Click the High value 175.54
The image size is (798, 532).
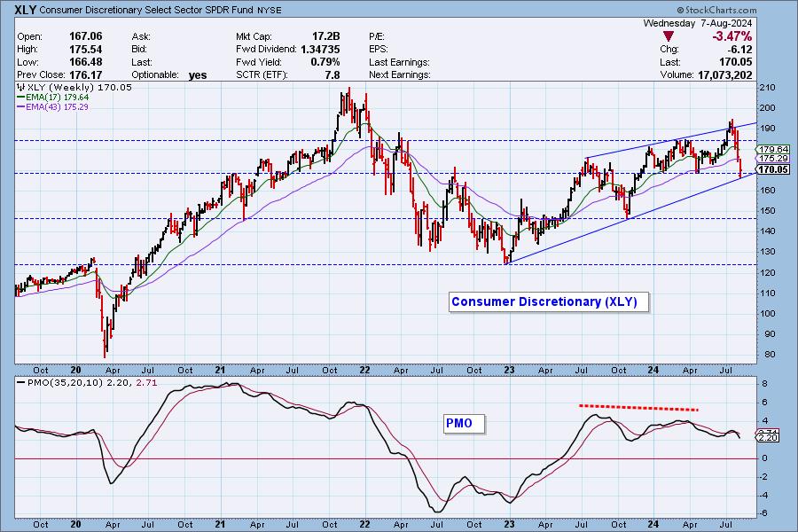coord(85,50)
